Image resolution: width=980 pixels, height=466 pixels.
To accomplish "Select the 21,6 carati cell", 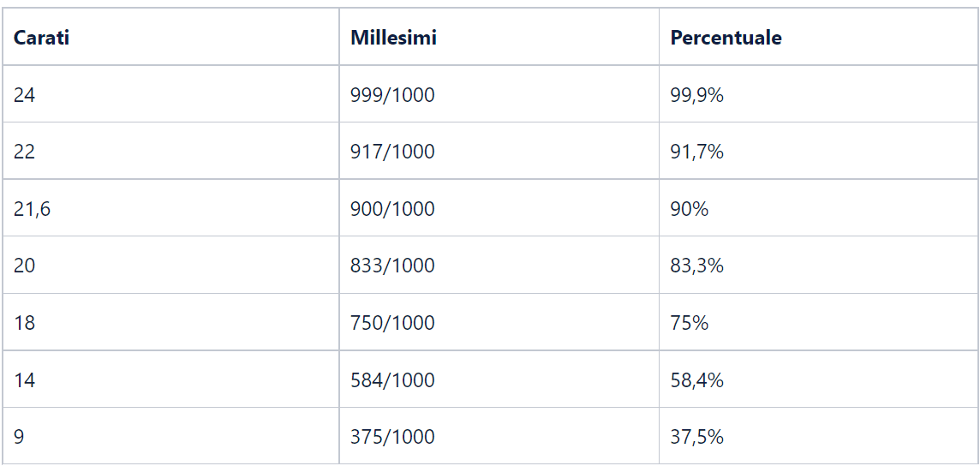I will 32,209.
